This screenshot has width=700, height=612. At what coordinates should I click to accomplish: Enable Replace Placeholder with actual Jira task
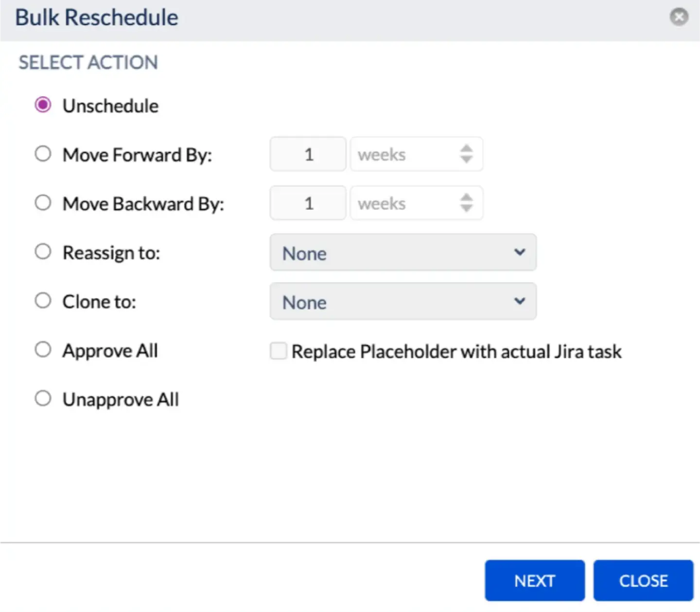tap(278, 351)
